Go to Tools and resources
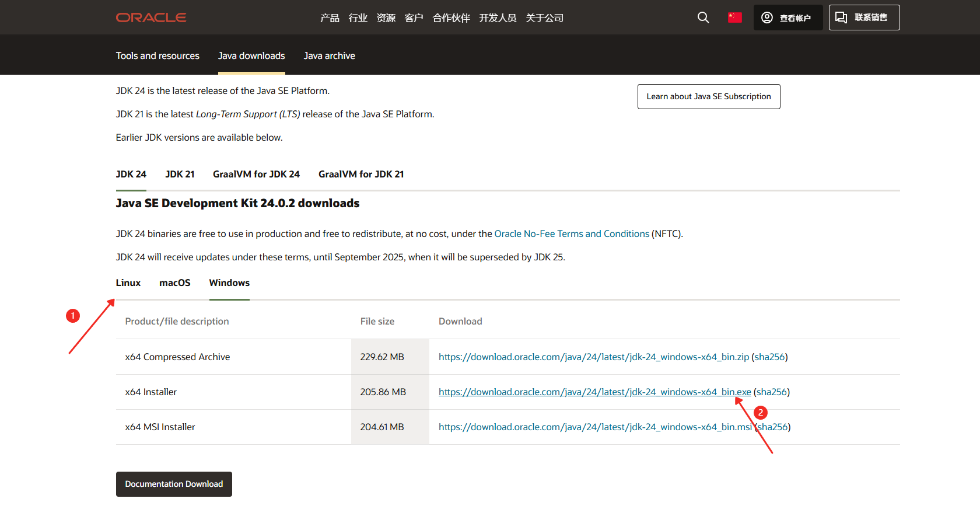Screen dimensions: 980x509 pos(157,56)
